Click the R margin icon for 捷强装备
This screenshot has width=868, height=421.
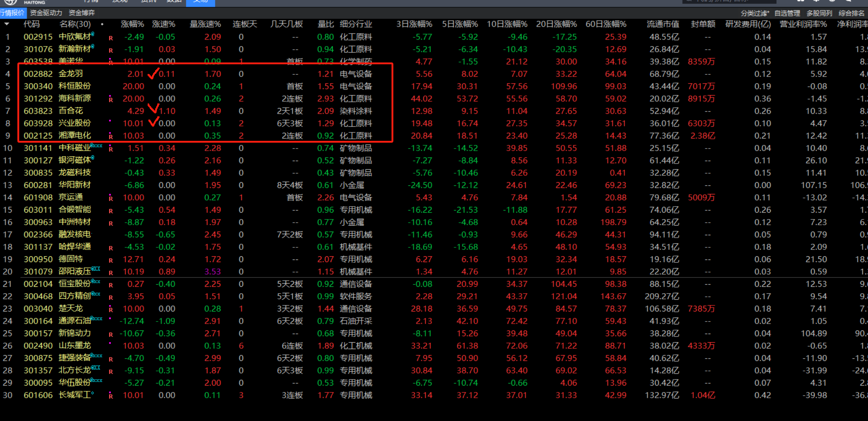point(111,359)
